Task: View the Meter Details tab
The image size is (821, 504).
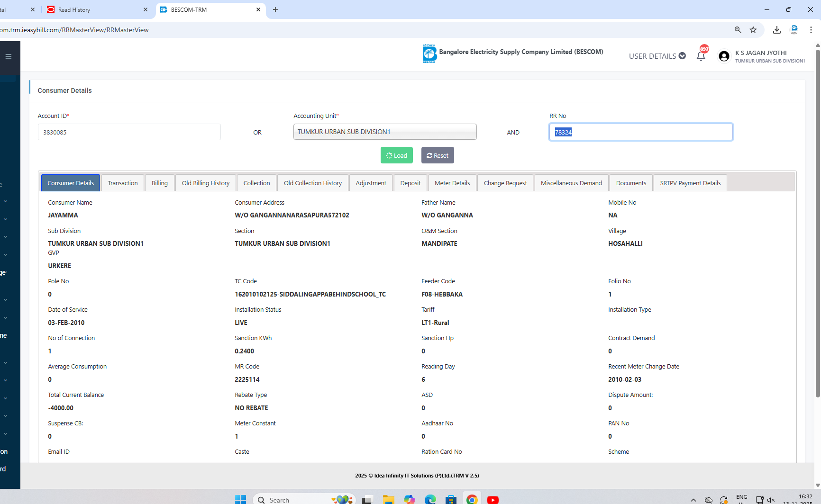Action: pyautogui.click(x=452, y=183)
